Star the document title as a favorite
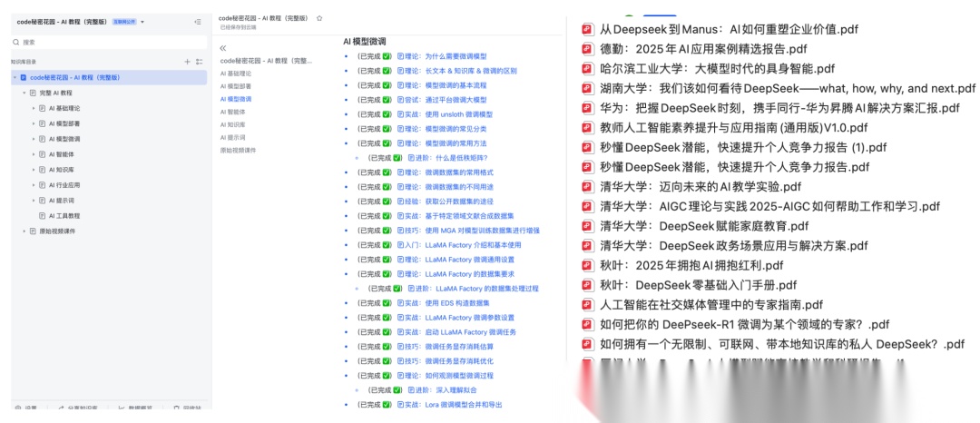980x423 pixels. coord(319,19)
